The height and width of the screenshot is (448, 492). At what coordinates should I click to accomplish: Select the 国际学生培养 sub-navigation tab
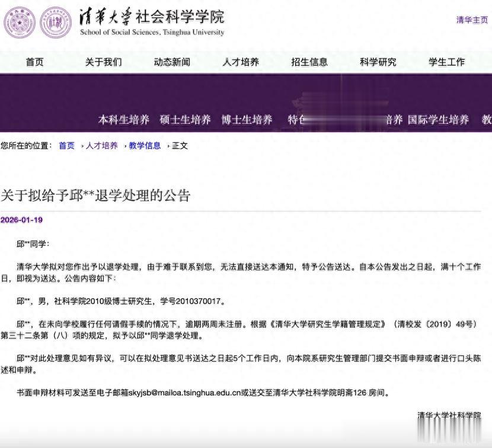pyautogui.click(x=438, y=120)
